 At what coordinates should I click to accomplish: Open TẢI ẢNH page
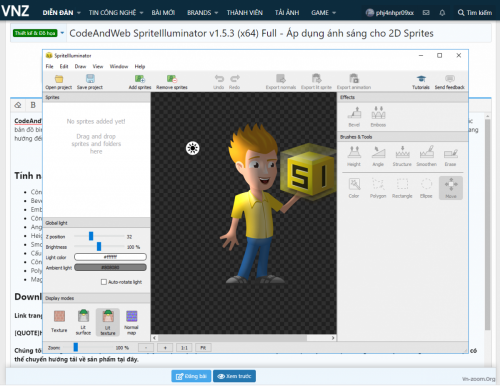tap(287, 13)
